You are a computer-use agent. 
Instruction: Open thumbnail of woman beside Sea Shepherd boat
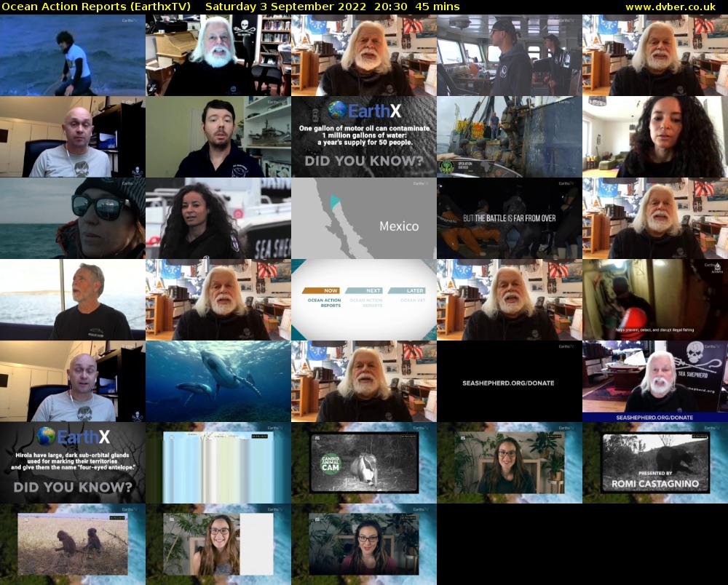218,218
